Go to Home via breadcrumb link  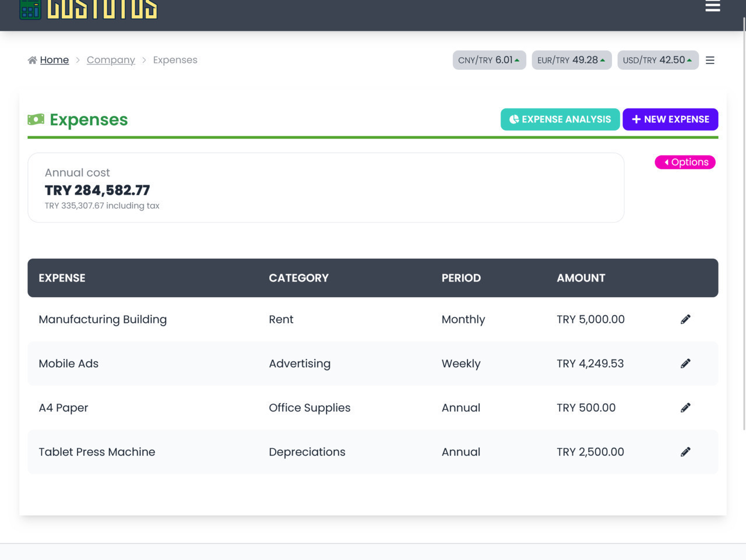pos(54,60)
